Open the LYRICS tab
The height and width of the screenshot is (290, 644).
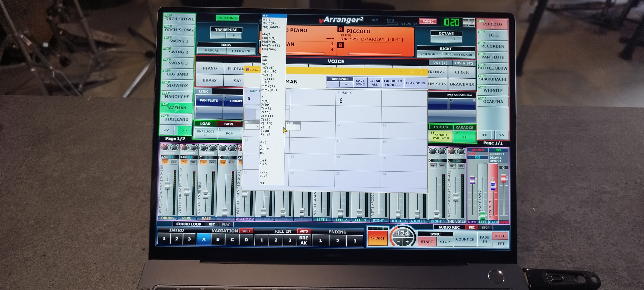[440, 127]
